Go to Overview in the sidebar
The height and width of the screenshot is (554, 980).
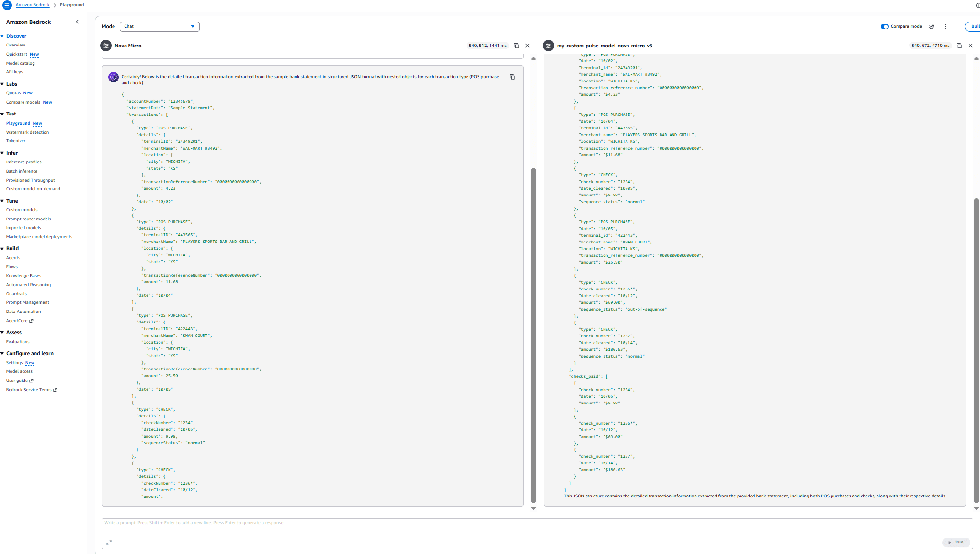[x=16, y=46]
